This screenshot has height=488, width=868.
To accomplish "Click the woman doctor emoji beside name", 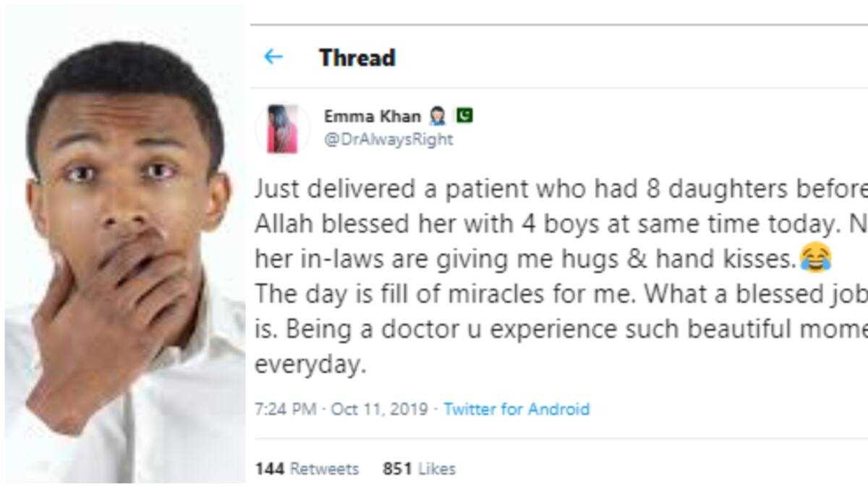I will pos(437,117).
